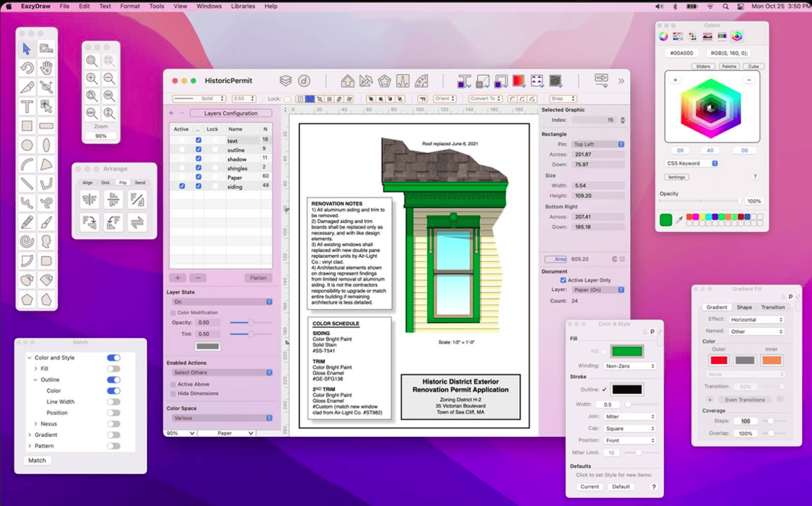The width and height of the screenshot is (812, 506).
Task: Activate the spiral shape tool
Action: (x=27, y=241)
